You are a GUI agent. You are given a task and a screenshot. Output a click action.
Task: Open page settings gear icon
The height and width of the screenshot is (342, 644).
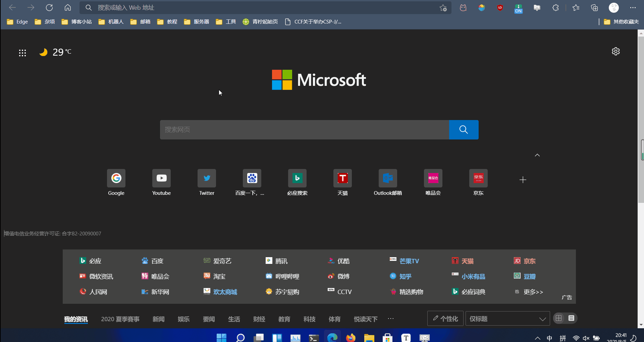(x=615, y=51)
